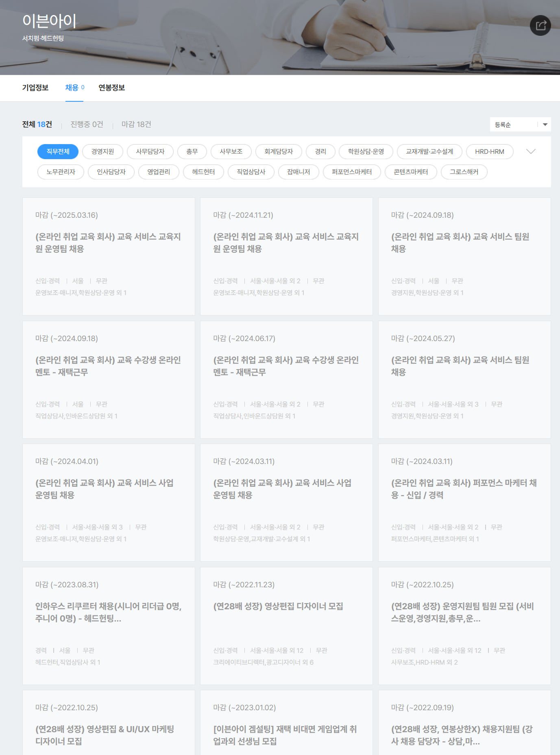560x755 pixels.
Task: Choose the HRD·HRM filter chip
Action: (x=490, y=151)
